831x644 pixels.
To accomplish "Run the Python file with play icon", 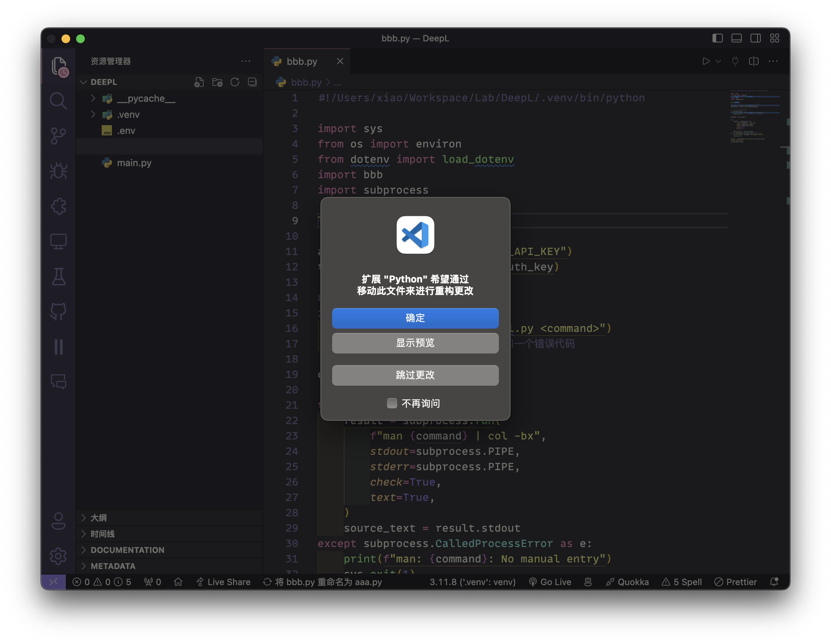I will point(706,61).
